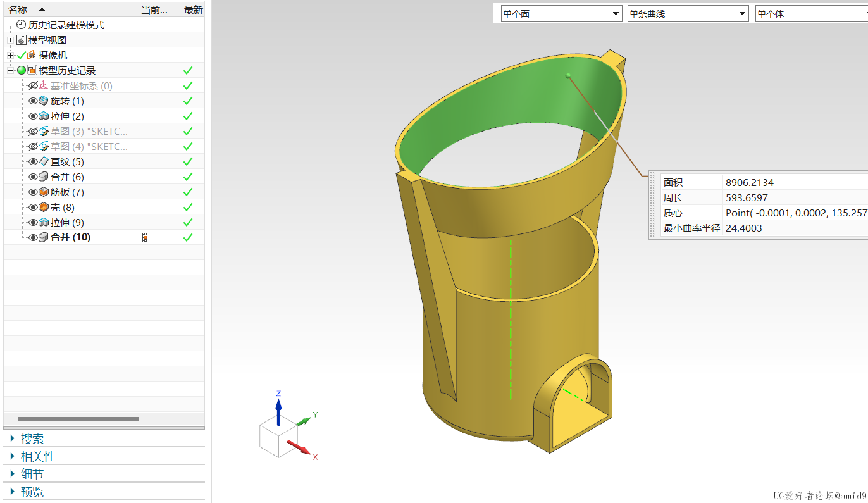Click the red X axis arrow of the triad

(x=300, y=448)
